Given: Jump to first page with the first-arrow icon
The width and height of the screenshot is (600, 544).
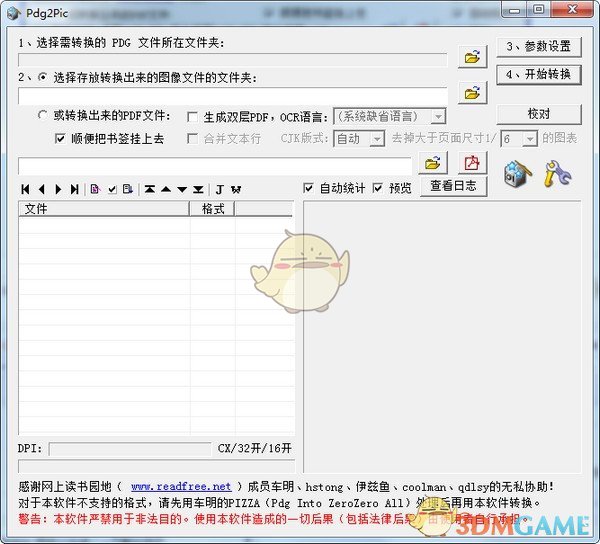Looking at the screenshot, I should pyautogui.click(x=25, y=189).
